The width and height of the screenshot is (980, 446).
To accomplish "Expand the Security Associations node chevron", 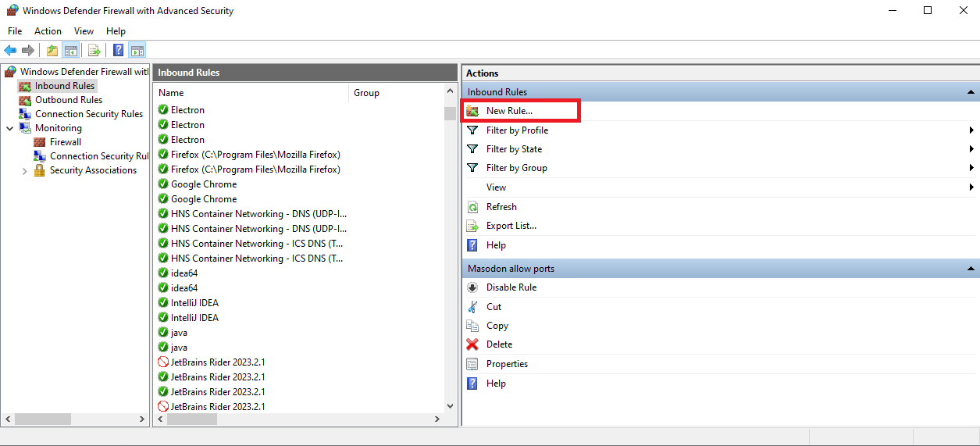I will [25, 170].
